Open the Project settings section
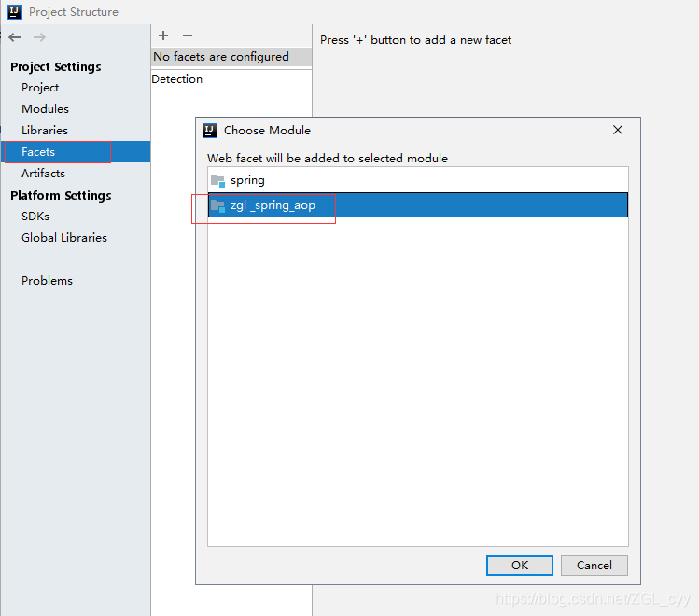 (40, 88)
